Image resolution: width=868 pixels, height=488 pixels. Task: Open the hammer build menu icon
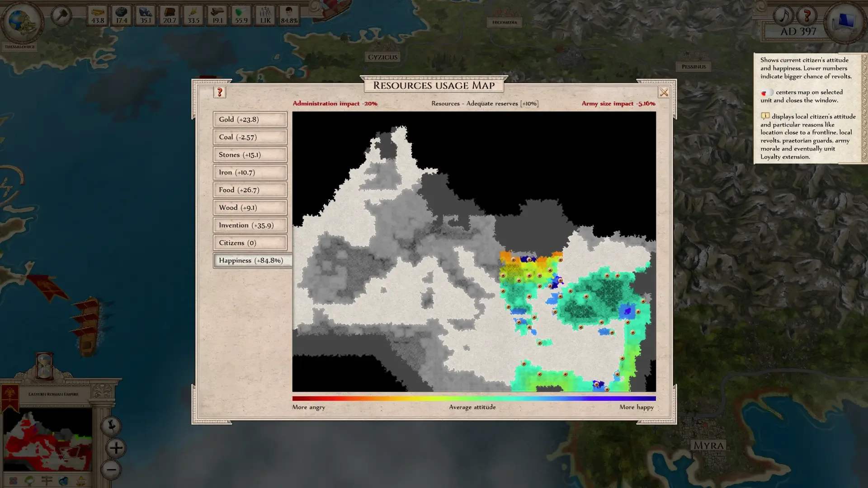click(61, 16)
